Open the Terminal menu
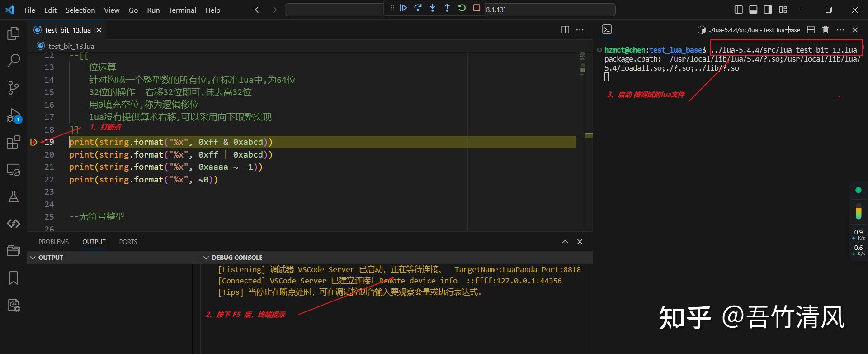The height and width of the screenshot is (354, 868). coord(182,10)
